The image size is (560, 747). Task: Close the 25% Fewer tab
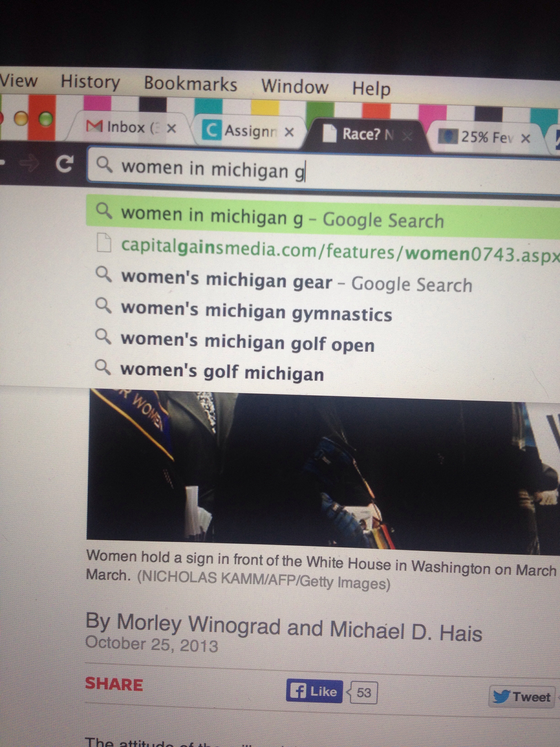pyautogui.click(x=525, y=138)
